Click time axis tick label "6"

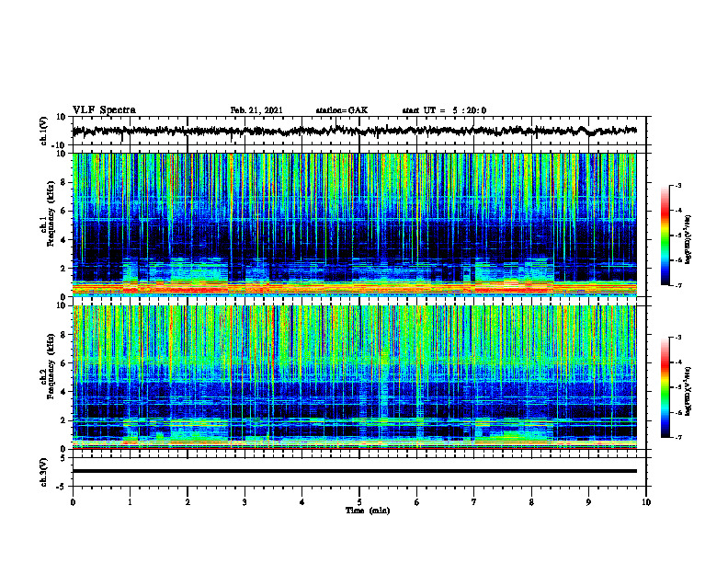(x=417, y=502)
